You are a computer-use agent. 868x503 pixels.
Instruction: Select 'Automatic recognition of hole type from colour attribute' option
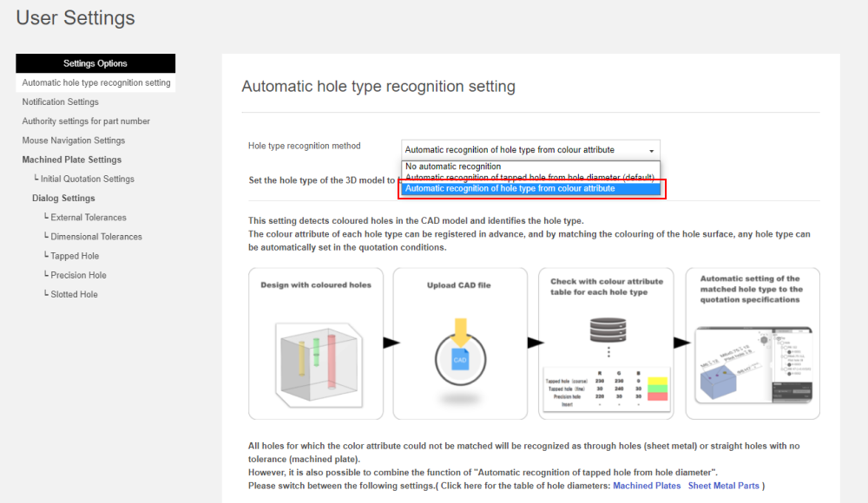(530, 188)
